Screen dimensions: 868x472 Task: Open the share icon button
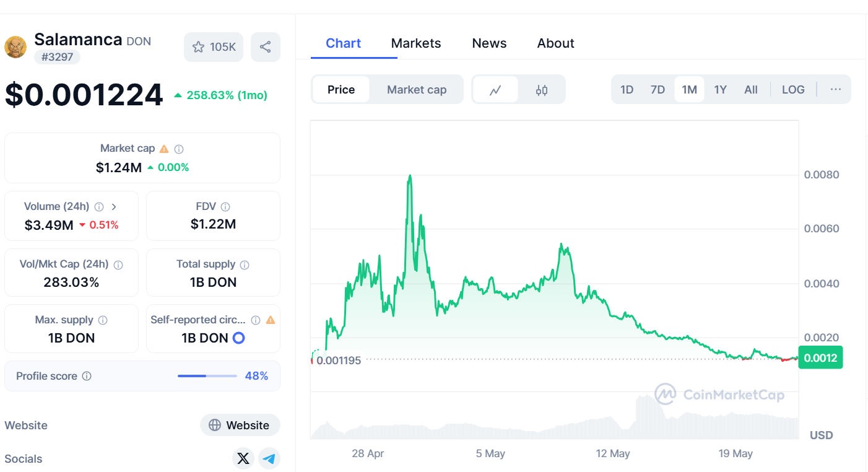point(266,47)
